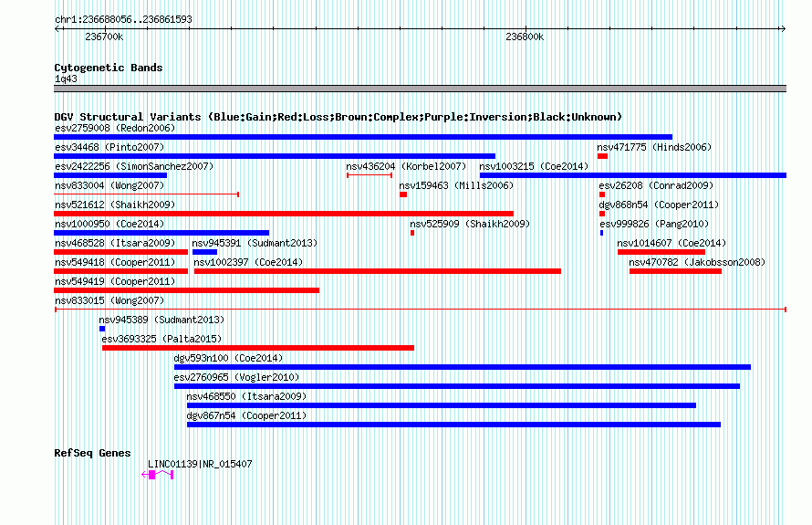Open the nsv471775 (Hinds2006) variant label

tap(654, 147)
